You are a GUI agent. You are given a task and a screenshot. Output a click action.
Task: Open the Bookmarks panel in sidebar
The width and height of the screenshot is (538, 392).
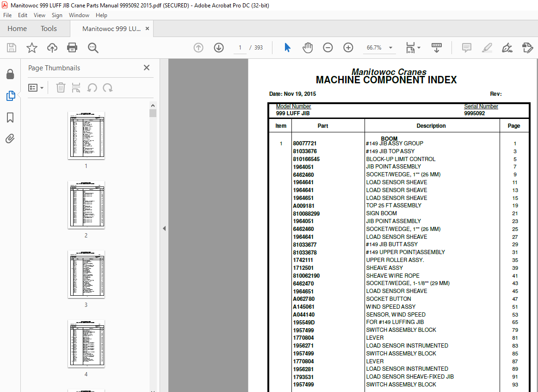point(10,118)
